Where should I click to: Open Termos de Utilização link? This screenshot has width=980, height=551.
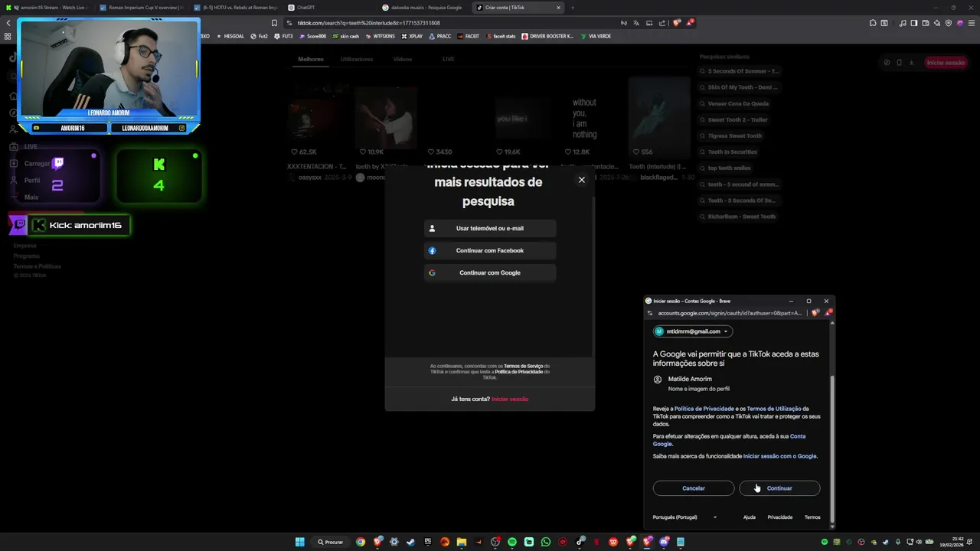(774, 409)
